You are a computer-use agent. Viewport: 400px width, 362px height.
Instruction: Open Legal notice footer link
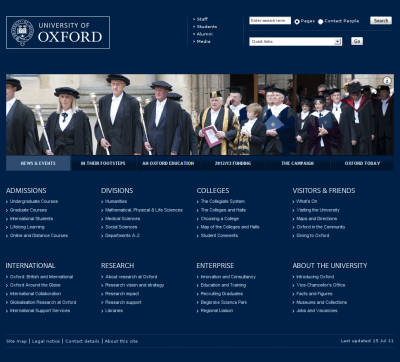click(x=46, y=341)
